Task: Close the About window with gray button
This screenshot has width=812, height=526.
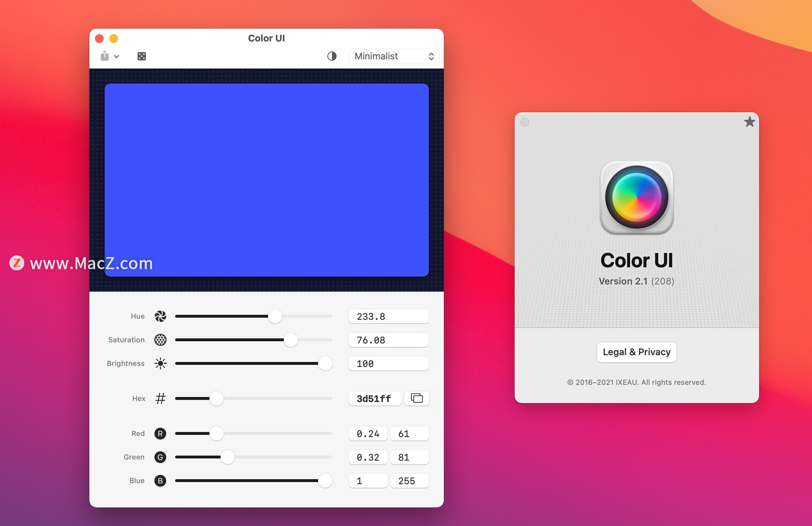Action: click(525, 122)
